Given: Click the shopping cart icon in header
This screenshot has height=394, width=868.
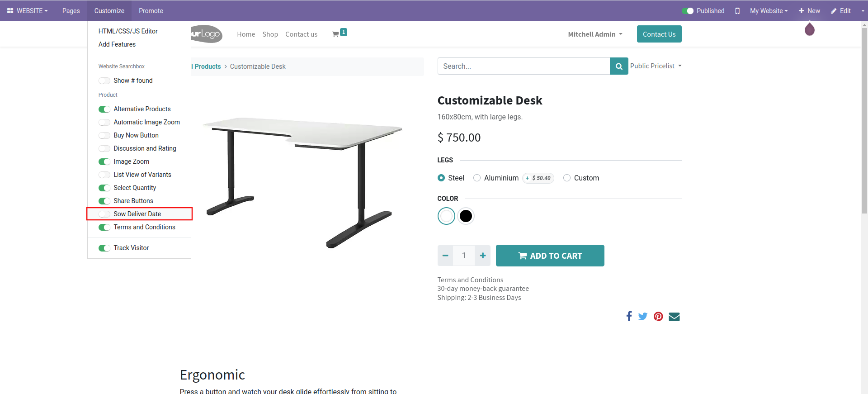Looking at the screenshot, I should point(335,34).
